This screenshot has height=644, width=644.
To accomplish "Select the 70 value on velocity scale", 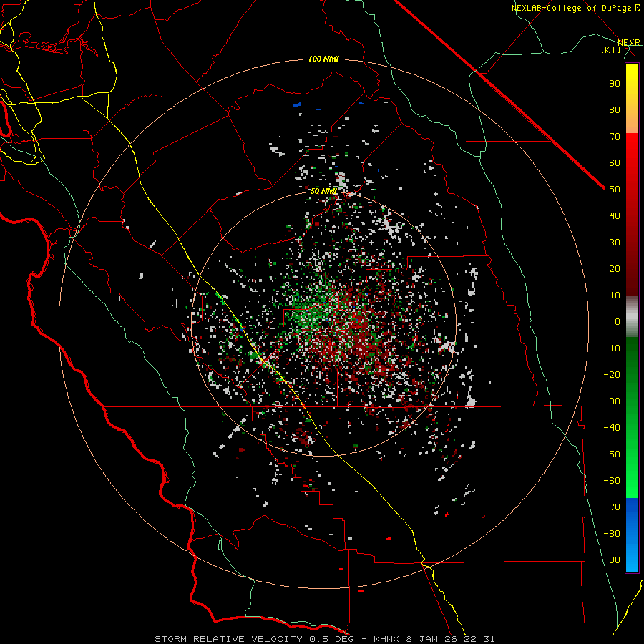I will [x=615, y=137].
